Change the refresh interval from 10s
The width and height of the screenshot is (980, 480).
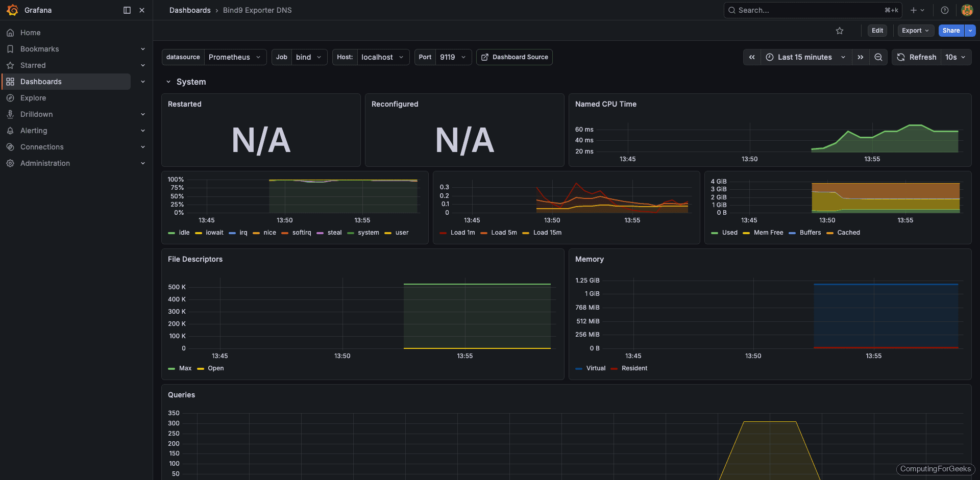[955, 57]
